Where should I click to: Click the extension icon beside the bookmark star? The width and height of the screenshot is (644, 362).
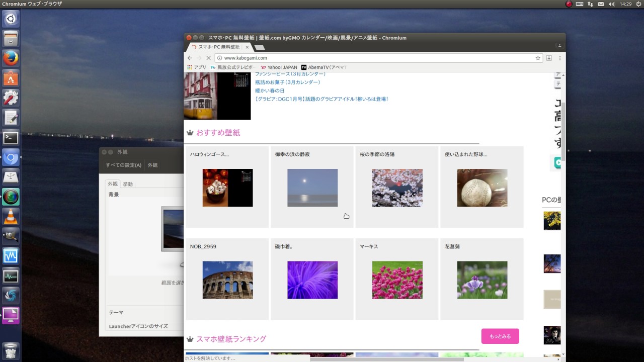[549, 58]
